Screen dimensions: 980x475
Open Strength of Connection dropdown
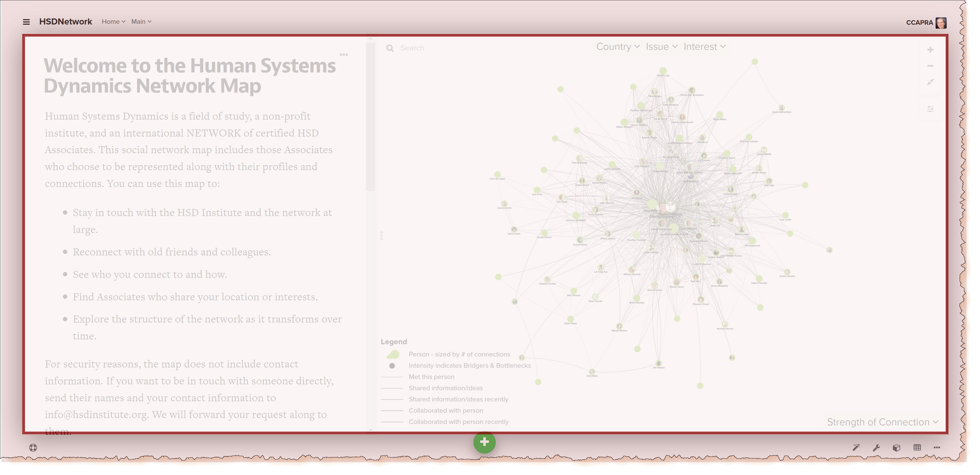pos(882,422)
